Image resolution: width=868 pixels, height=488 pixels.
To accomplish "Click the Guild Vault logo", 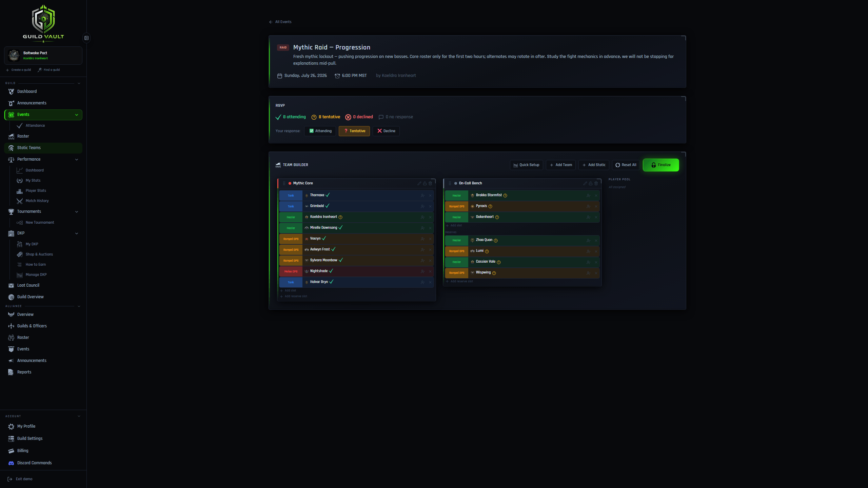I will click(43, 23).
